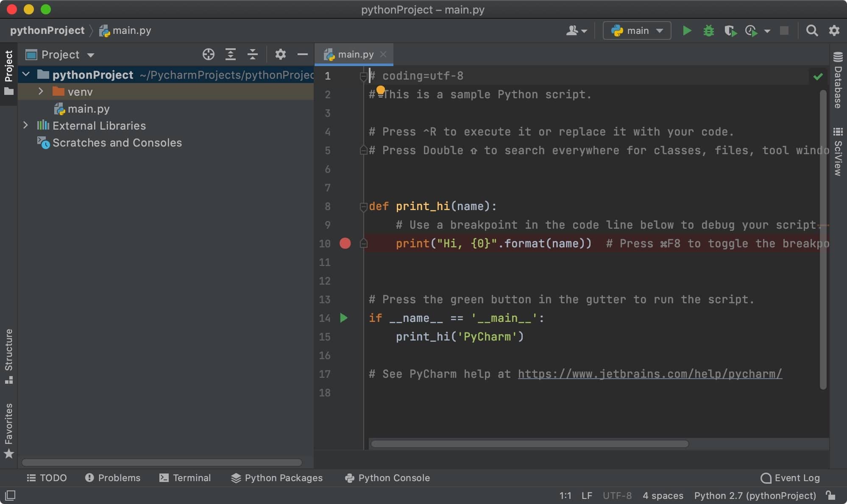Open Project panel options gear
Image resolution: width=847 pixels, height=504 pixels.
click(x=280, y=54)
